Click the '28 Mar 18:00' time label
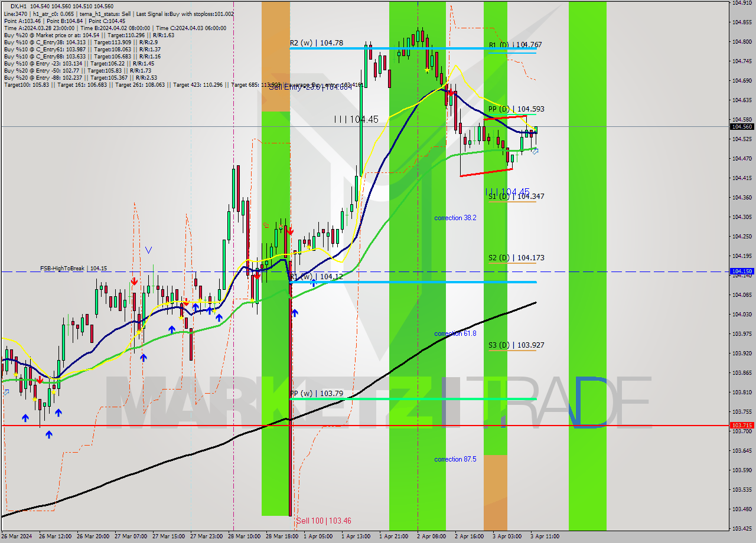Viewport: 756px width, 543px height. [x=282, y=537]
